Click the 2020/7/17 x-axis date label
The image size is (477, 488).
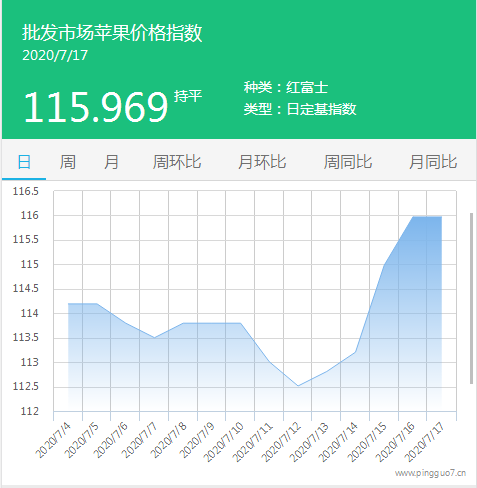(x=424, y=442)
